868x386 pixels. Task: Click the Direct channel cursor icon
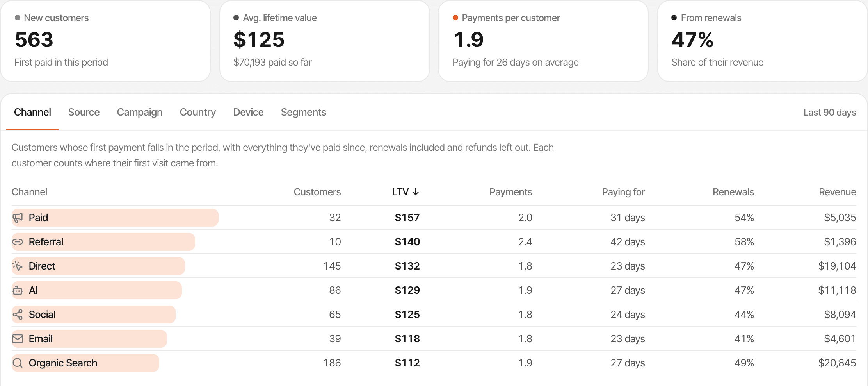(18, 266)
